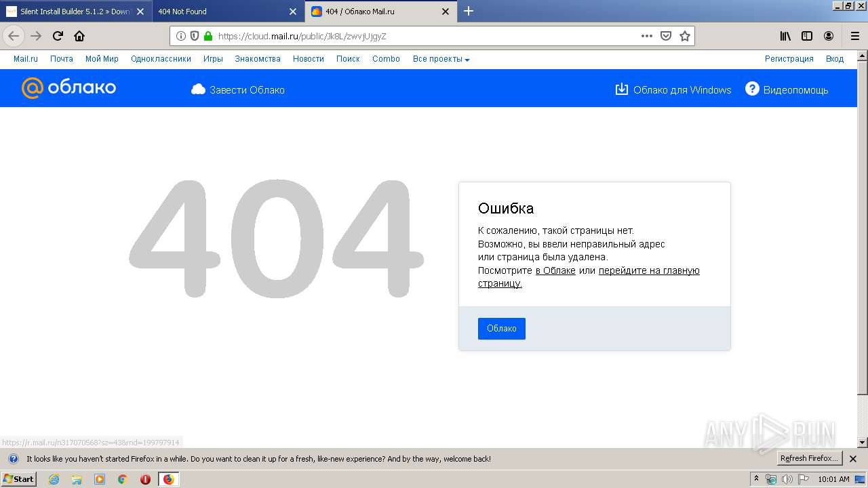
Task: Show site information icon in address bar
Action: pos(181,36)
